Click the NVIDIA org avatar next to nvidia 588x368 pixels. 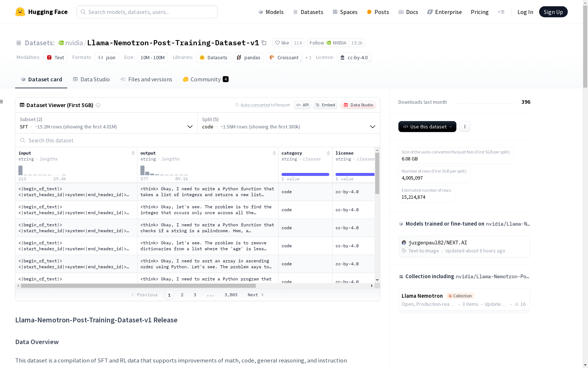(x=61, y=43)
